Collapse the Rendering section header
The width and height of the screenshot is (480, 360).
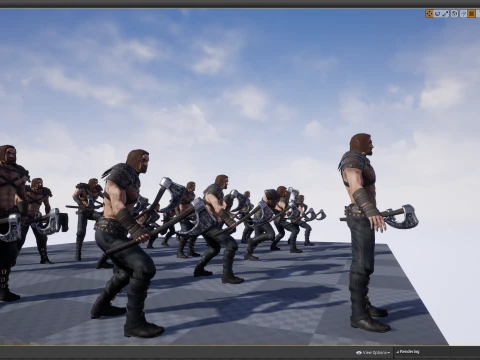[408, 352]
